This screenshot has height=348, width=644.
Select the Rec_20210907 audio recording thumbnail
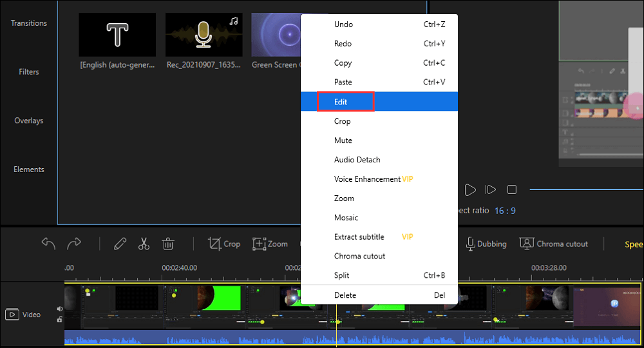pyautogui.click(x=204, y=35)
